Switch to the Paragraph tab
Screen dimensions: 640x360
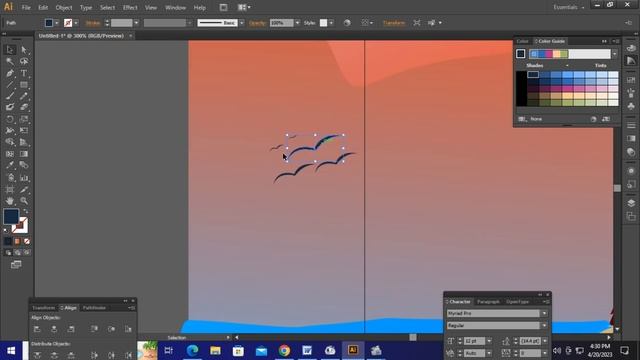point(488,302)
